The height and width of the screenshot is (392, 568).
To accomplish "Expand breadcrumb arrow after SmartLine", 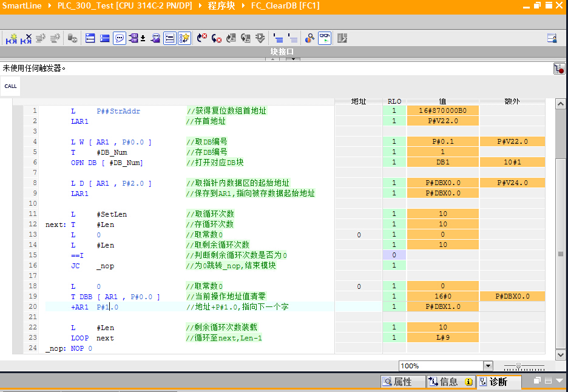I will 50,6.
